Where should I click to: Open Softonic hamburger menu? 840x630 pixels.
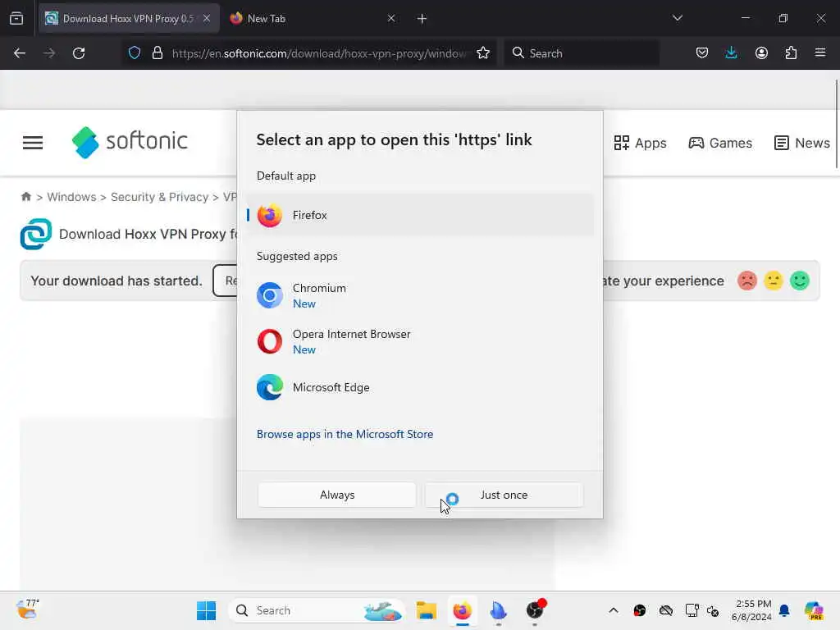click(x=33, y=143)
